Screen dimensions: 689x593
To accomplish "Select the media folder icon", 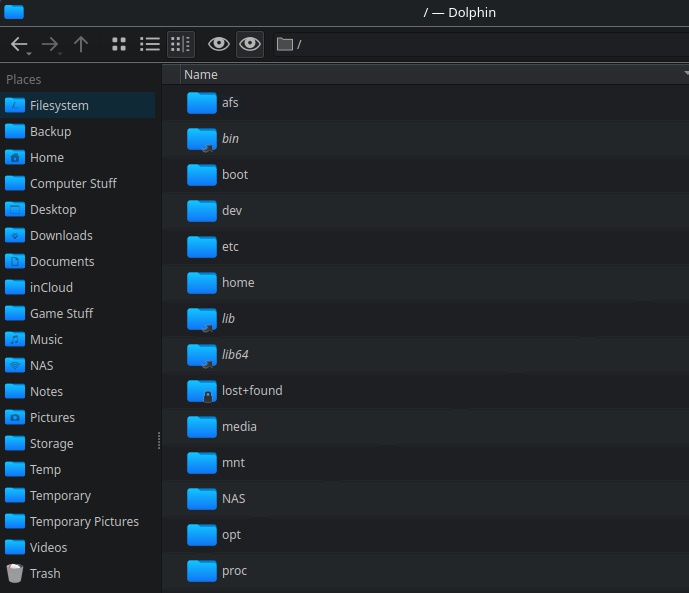I will 202,427.
